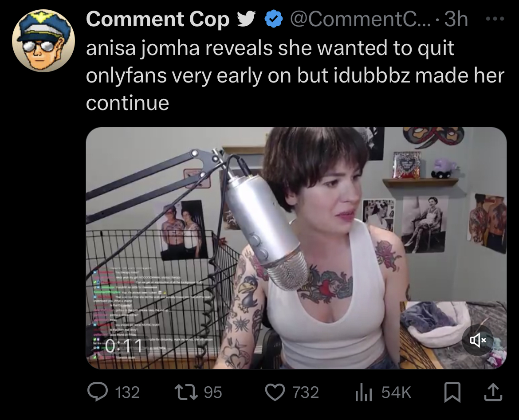Image resolution: width=519 pixels, height=420 pixels.
Task: Bookmark this tweet
Action: pos(452,392)
